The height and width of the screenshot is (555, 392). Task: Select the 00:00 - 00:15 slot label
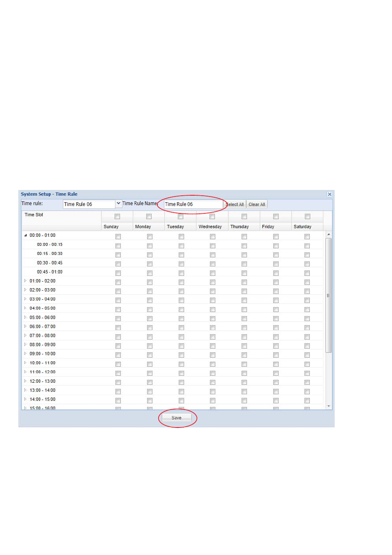click(x=50, y=245)
